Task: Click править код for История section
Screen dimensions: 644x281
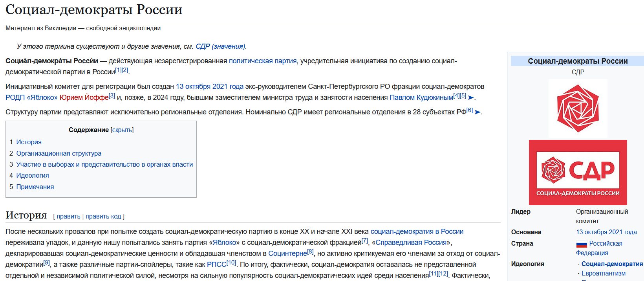Action: pyautogui.click(x=103, y=217)
